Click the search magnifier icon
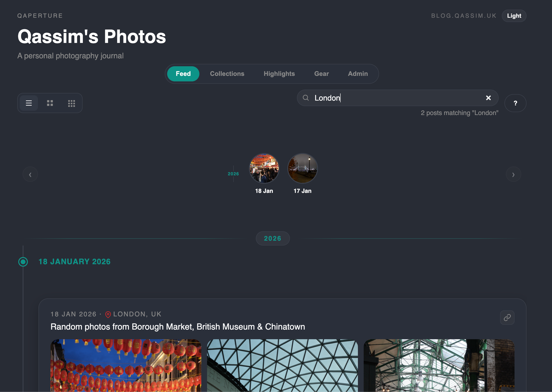This screenshot has width=552, height=392. coord(306,98)
